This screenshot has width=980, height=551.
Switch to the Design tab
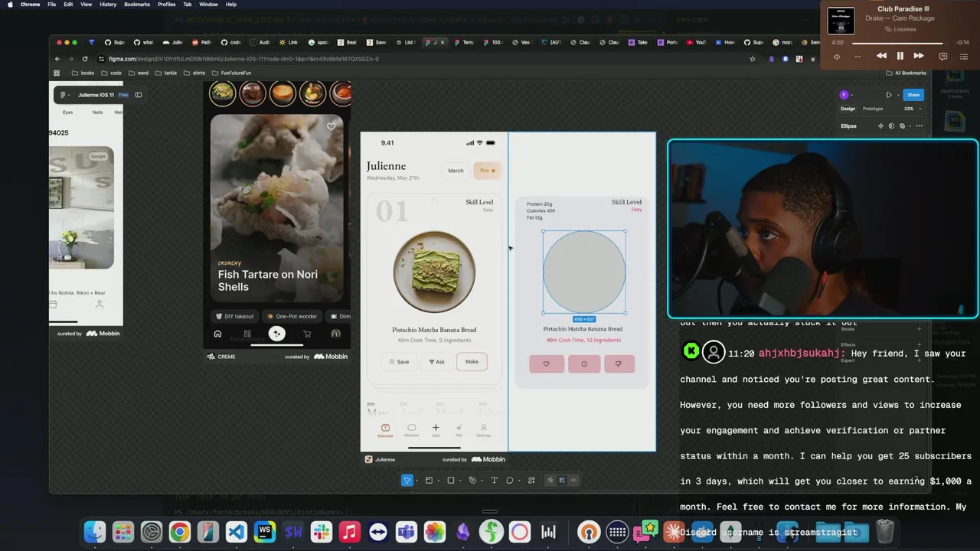tap(848, 109)
